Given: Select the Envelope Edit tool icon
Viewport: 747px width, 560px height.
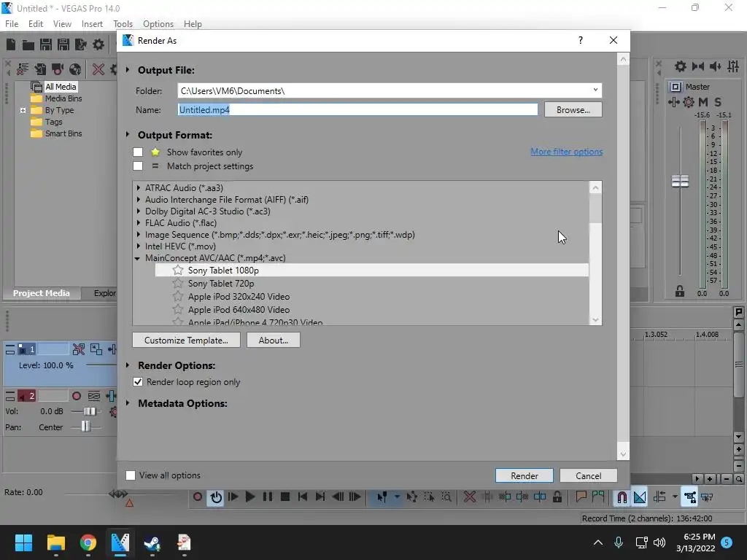Looking at the screenshot, I should click(x=411, y=497).
